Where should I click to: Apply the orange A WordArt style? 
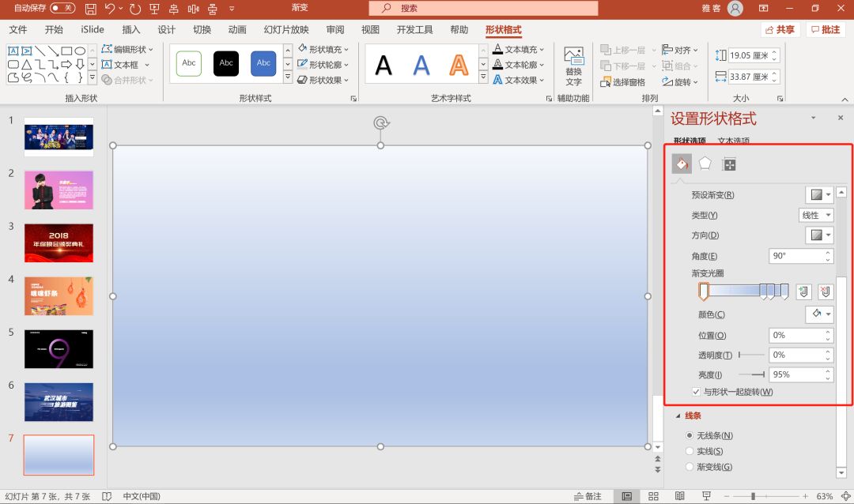[459, 66]
